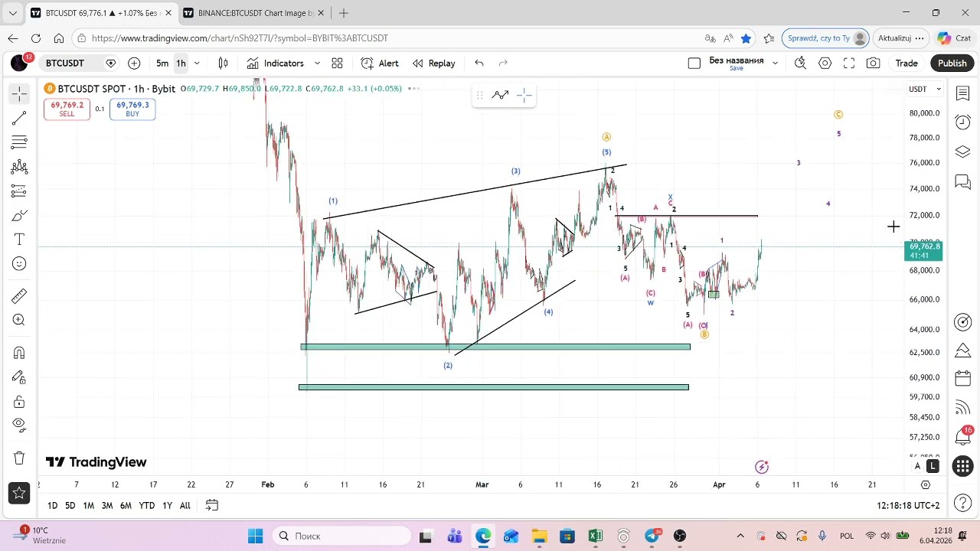Open the Quick Search lightning icon
The image size is (980, 551).
coord(800,64)
